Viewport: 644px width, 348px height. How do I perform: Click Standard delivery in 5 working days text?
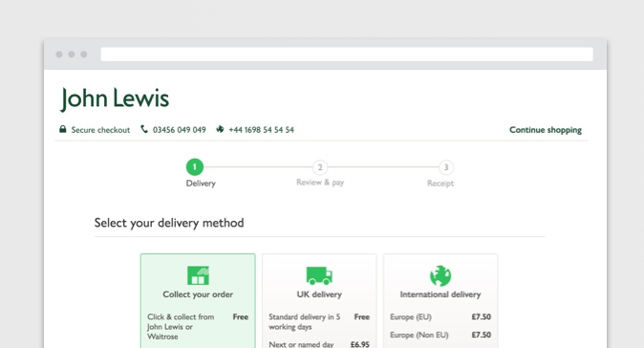[305, 321]
